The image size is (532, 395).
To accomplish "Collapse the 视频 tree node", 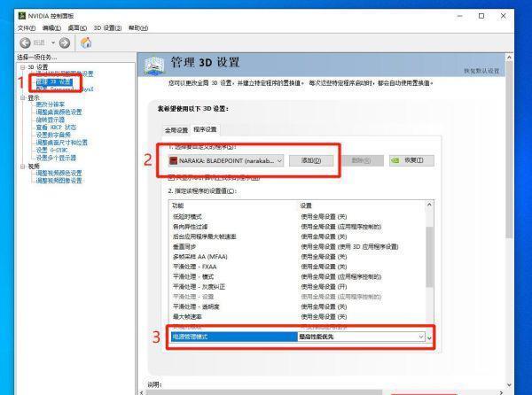I will (23, 167).
